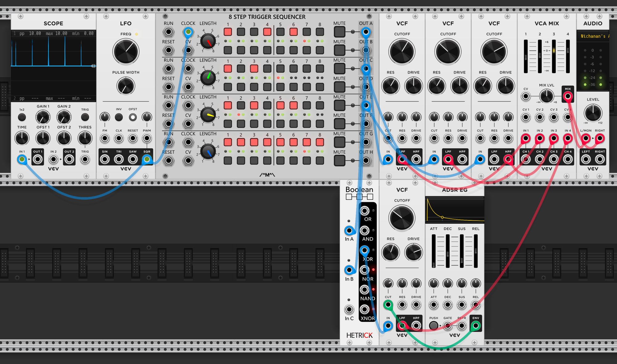Click the Scope THRES knob
This screenshot has height=364, width=617.
tap(85, 138)
